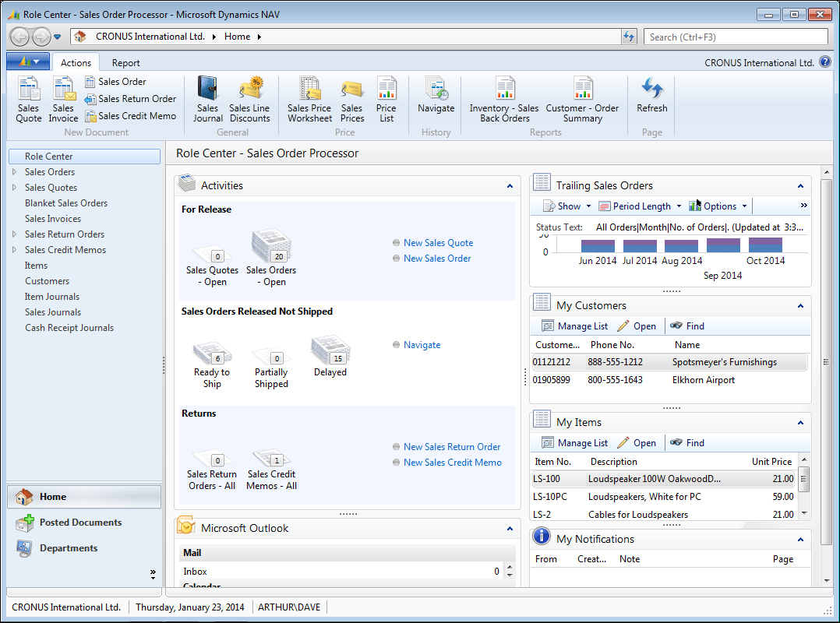Collapse the My Notifications part
840x623 pixels.
point(800,540)
